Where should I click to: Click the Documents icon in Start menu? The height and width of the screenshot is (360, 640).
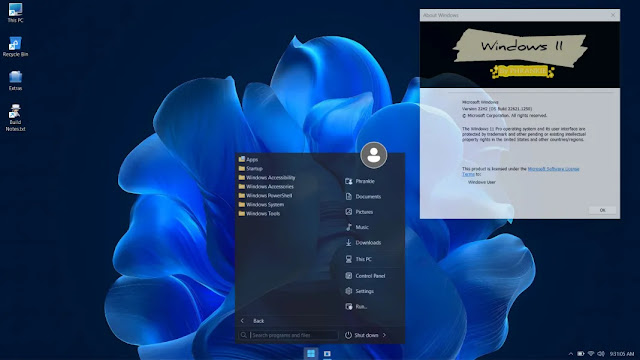(349, 196)
